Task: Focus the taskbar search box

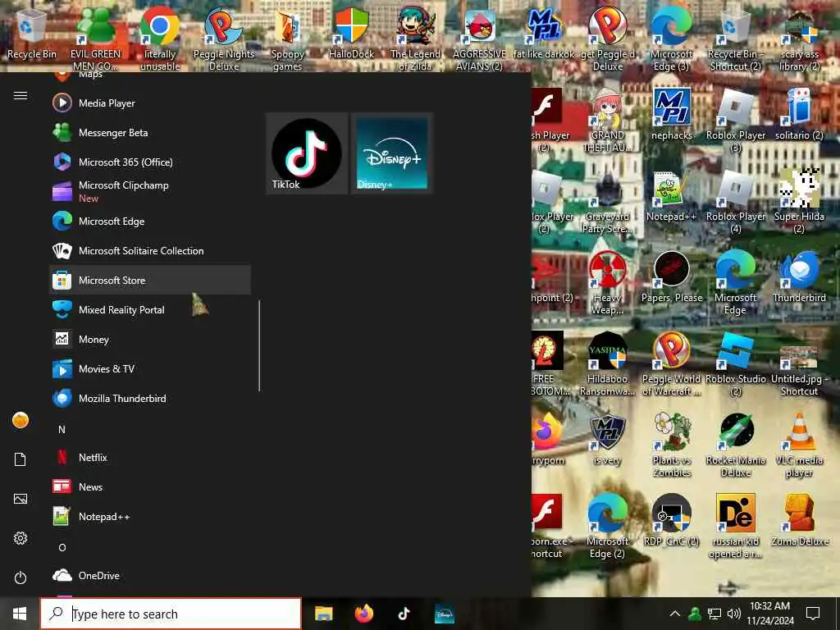Action: [x=171, y=614]
